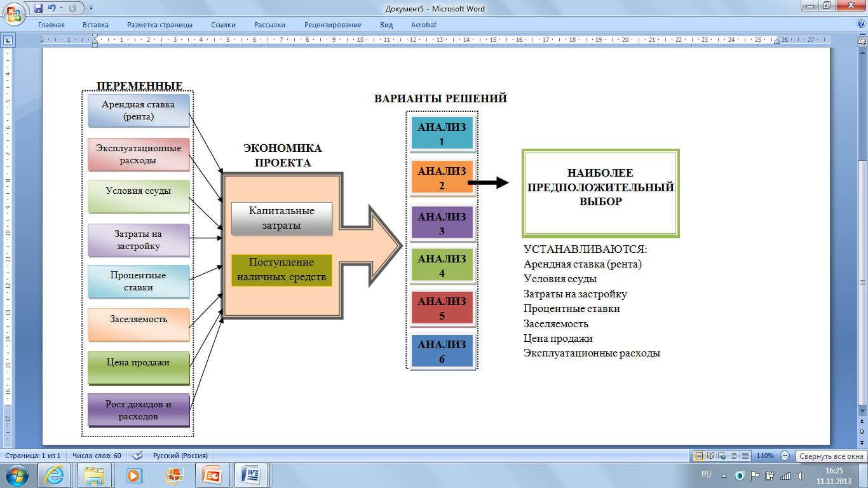
Task: Open the Рассылки tab
Action: coord(269,25)
